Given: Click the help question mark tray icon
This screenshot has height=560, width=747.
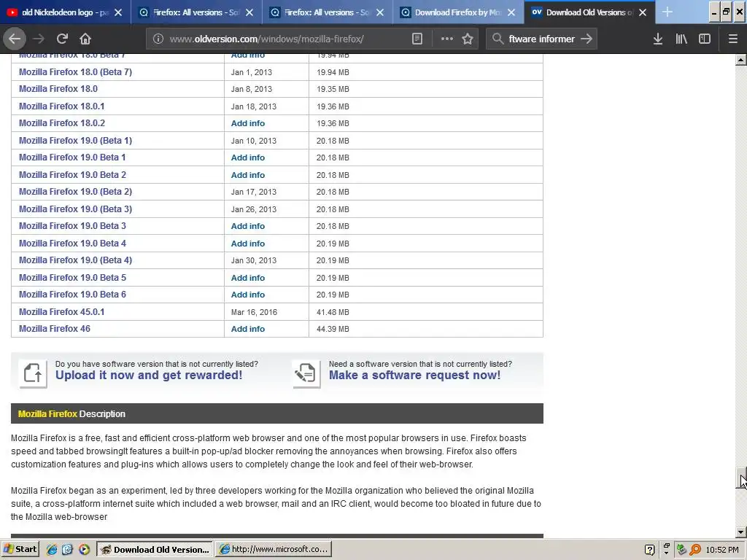Looking at the screenshot, I should [649, 550].
